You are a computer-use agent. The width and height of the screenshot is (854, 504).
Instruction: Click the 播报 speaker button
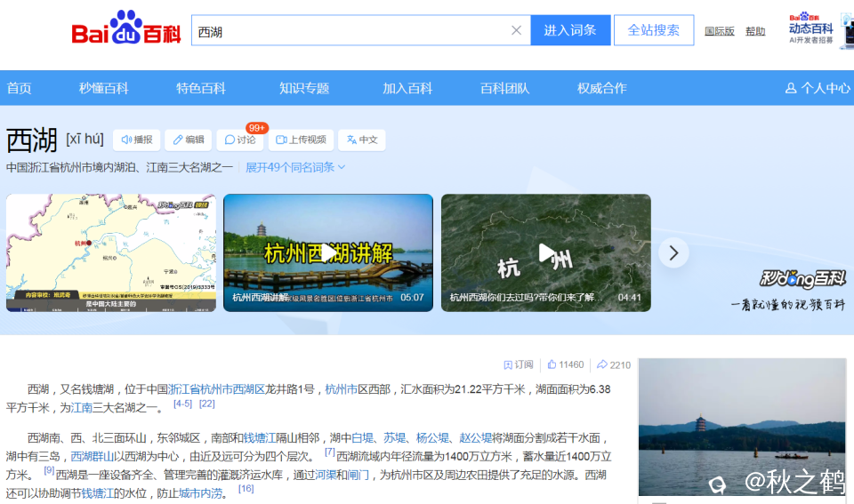(x=137, y=140)
